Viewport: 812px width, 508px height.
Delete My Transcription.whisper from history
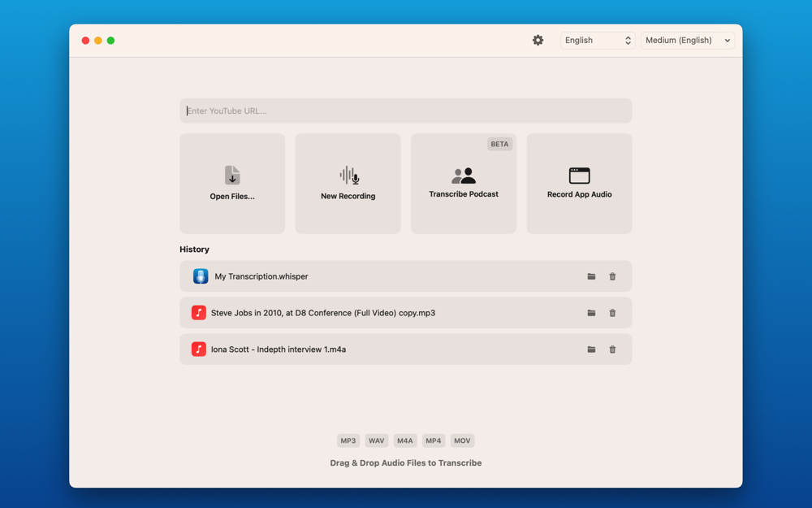(x=612, y=276)
